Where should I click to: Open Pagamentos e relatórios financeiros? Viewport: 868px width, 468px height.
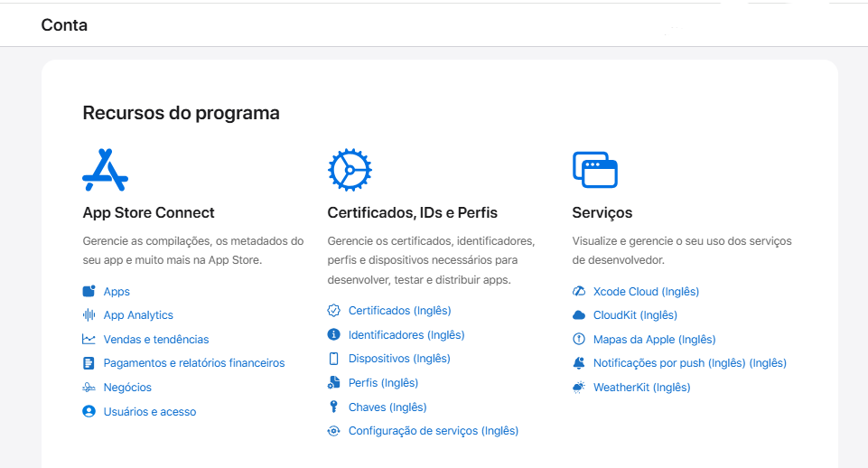click(x=193, y=363)
